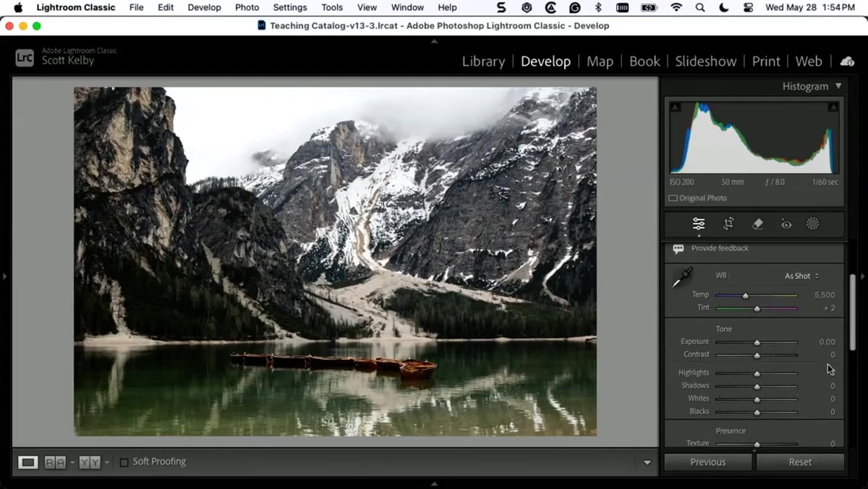Click the Whites slider handle
868x489 pixels.
[x=757, y=399]
